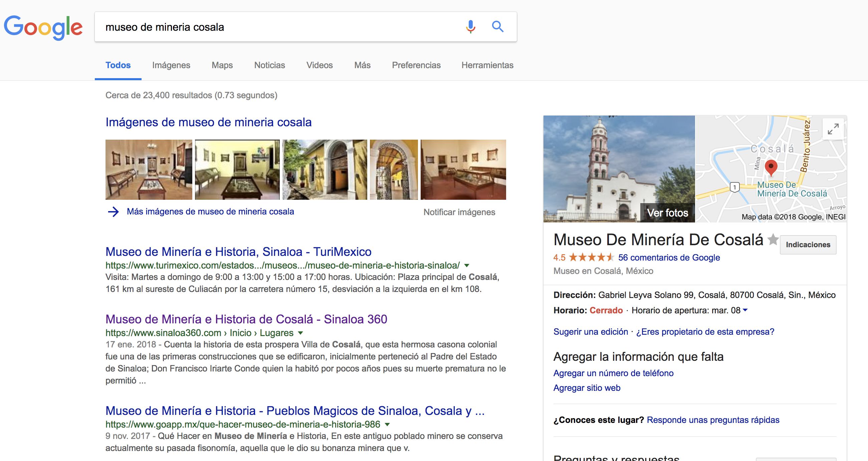Click the 'Museo De Minería De Cosalá' panel title

pos(658,240)
